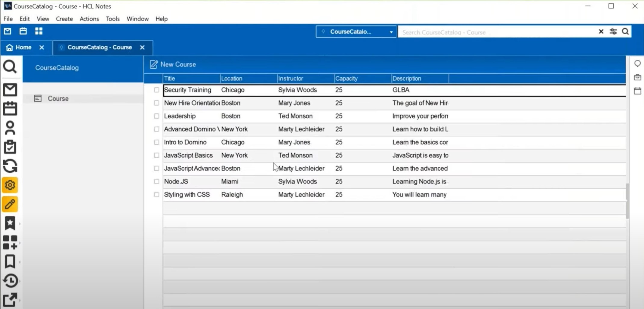Switch to CourseCatalog - Course tab

click(x=100, y=47)
